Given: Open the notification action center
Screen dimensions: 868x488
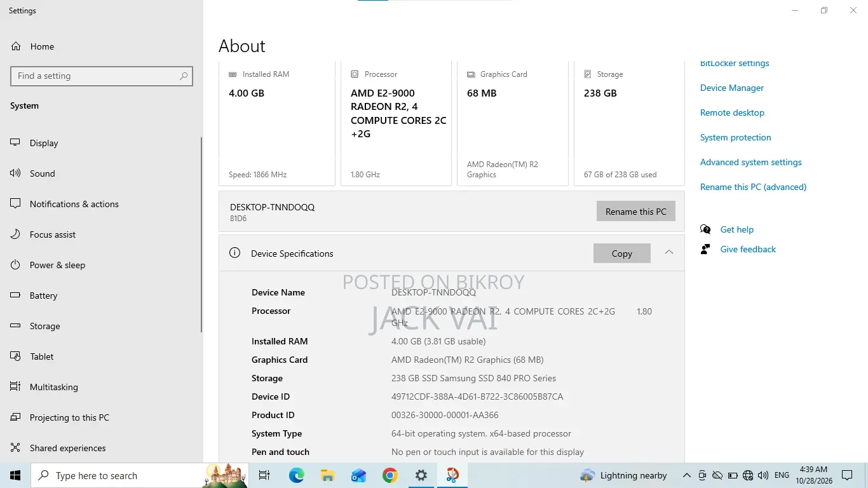Looking at the screenshot, I should [847, 475].
